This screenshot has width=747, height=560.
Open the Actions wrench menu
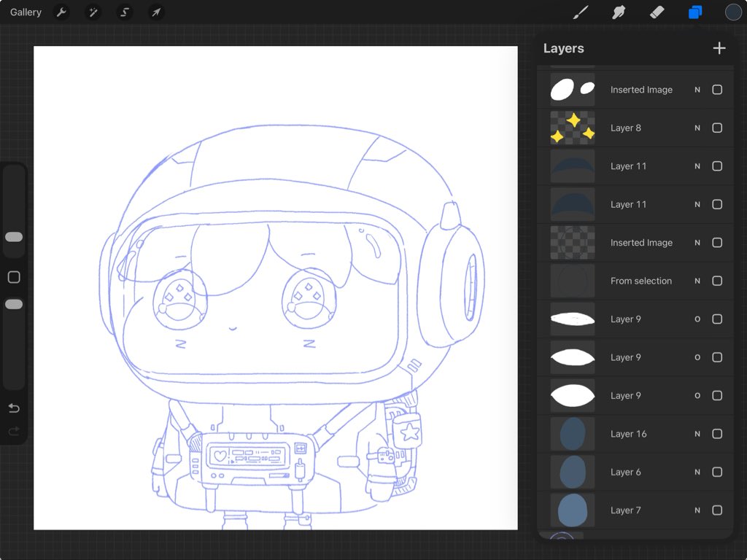62,12
